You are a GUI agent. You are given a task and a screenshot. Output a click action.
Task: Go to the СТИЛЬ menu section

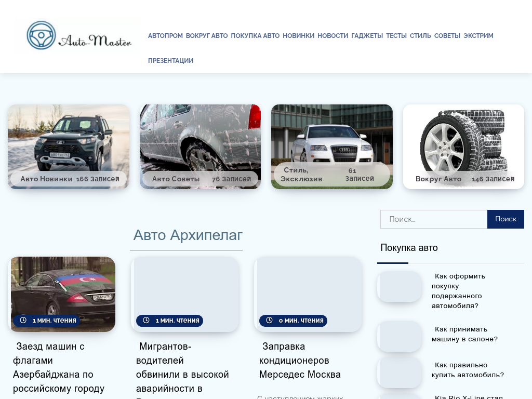tap(420, 36)
